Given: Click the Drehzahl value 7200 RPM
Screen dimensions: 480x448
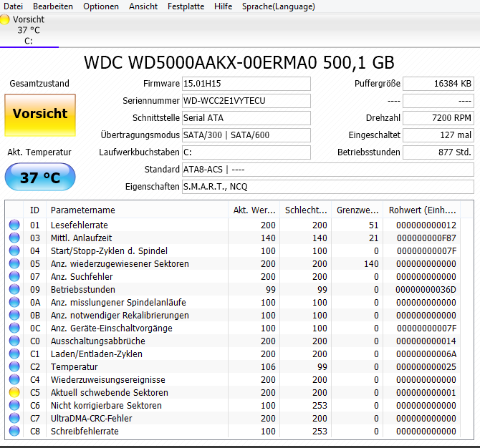Looking at the screenshot, I should [x=438, y=118].
